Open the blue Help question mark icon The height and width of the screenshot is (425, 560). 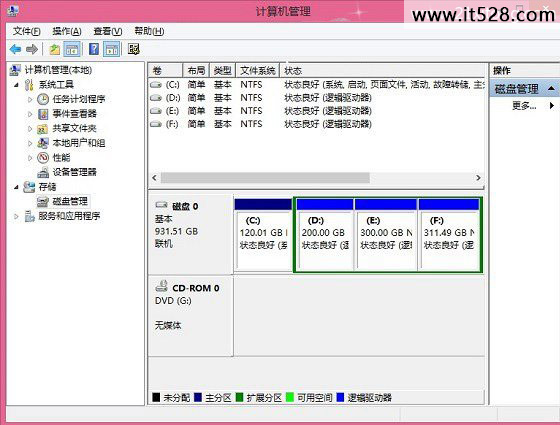point(94,49)
